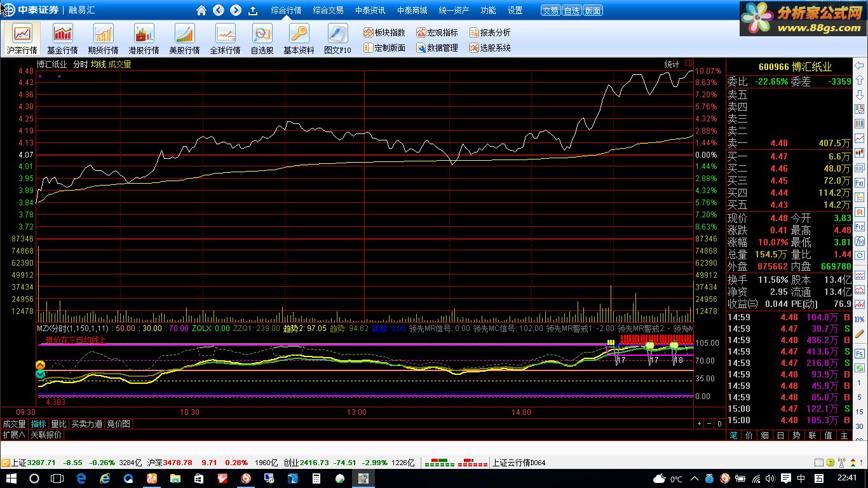Open 设置 menu
The width and height of the screenshot is (868, 488).
click(515, 10)
